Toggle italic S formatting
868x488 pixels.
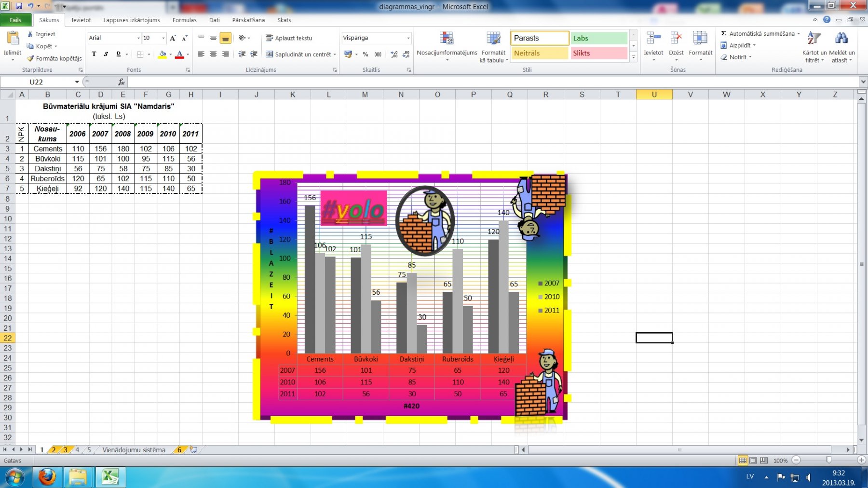coord(106,54)
